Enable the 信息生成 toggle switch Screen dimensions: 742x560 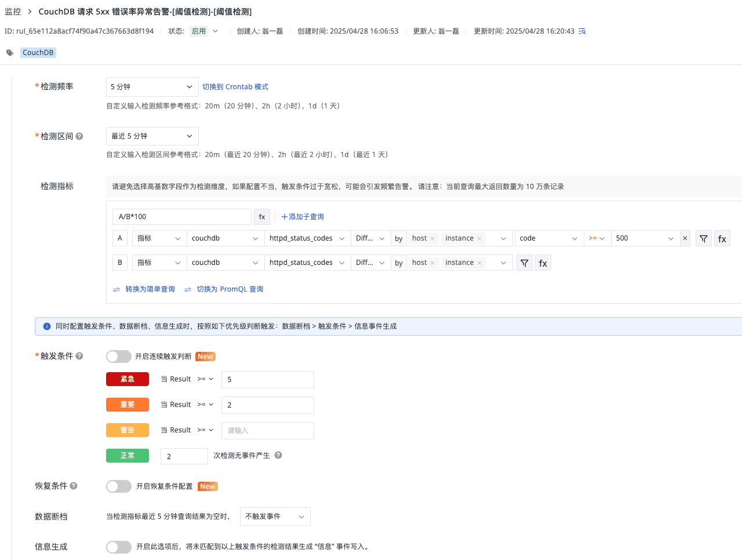119,547
